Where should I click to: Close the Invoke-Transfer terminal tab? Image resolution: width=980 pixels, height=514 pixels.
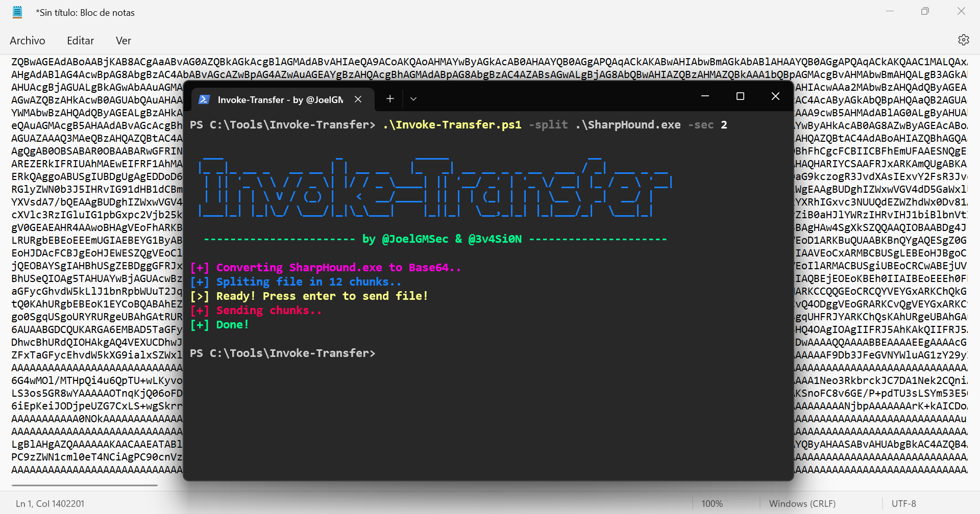tap(358, 99)
